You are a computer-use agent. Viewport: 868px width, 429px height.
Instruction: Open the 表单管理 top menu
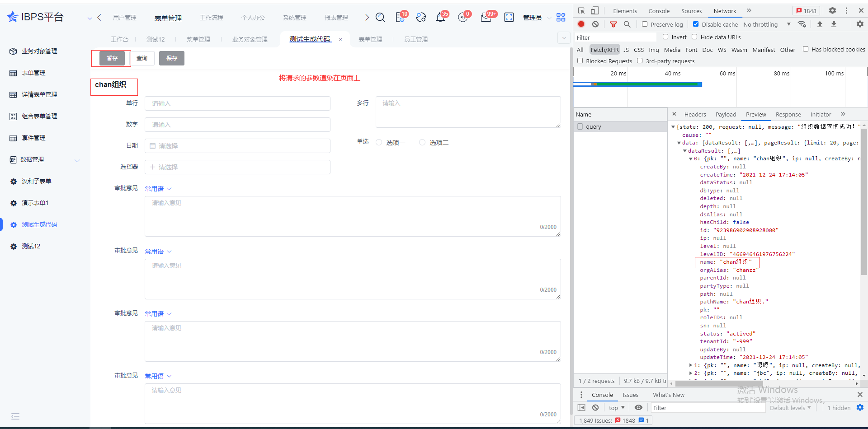168,18
